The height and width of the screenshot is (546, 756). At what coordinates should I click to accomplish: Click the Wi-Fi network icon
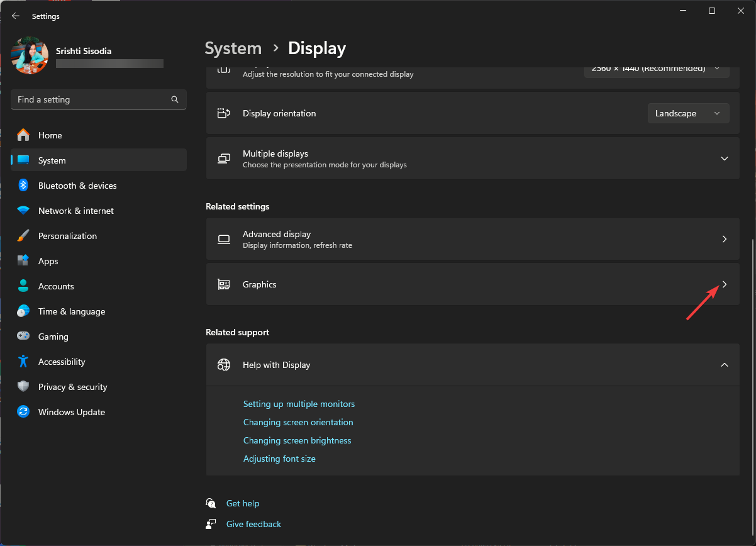tap(23, 211)
